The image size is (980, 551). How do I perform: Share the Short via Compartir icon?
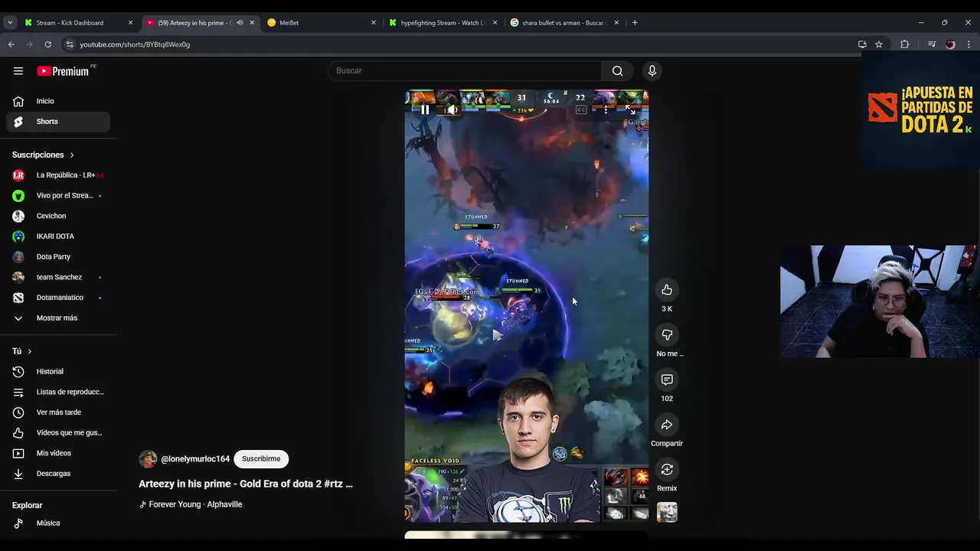tap(667, 425)
